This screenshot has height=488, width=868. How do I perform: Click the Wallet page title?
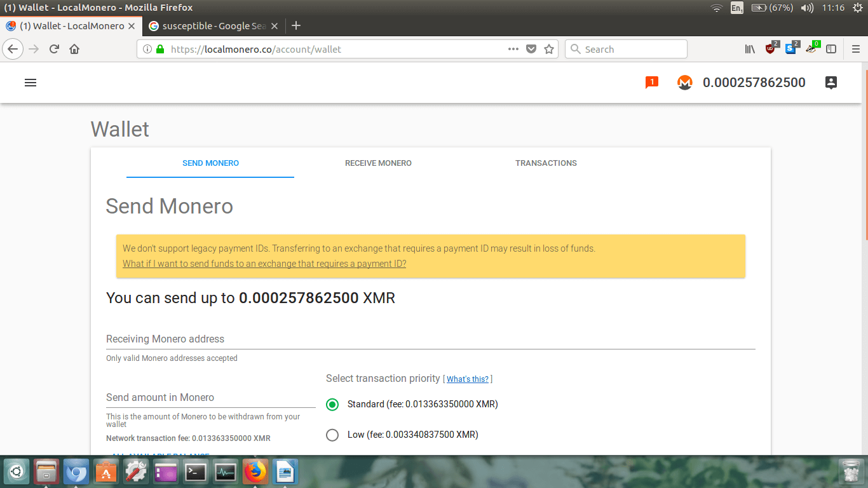(119, 129)
